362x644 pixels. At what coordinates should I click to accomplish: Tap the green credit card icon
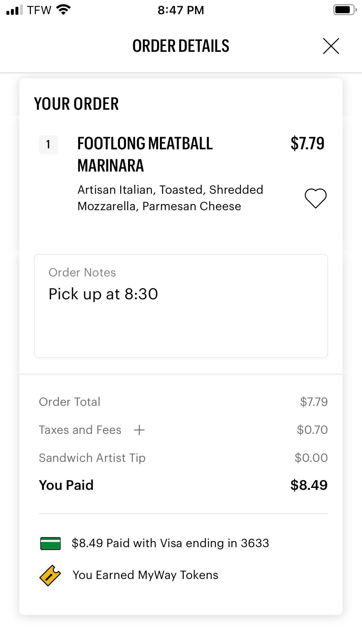point(51,544)
